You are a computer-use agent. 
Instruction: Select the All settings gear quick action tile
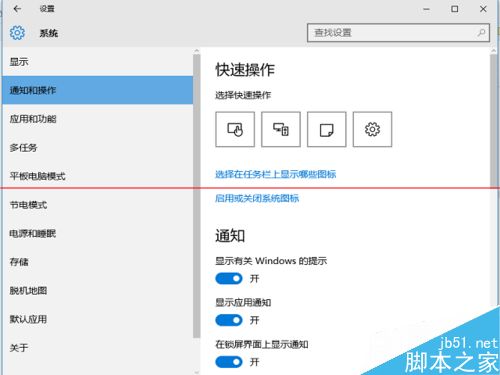(372, 129)
